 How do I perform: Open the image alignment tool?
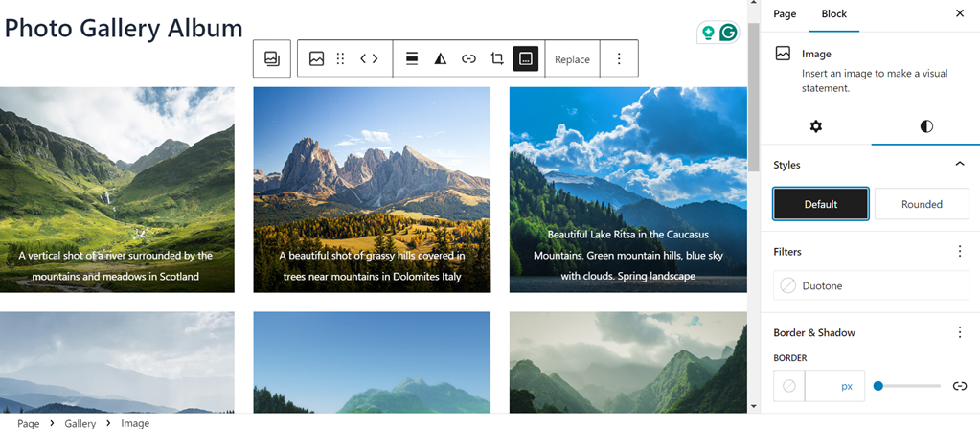pyautogui.click(x=411, y=59)
